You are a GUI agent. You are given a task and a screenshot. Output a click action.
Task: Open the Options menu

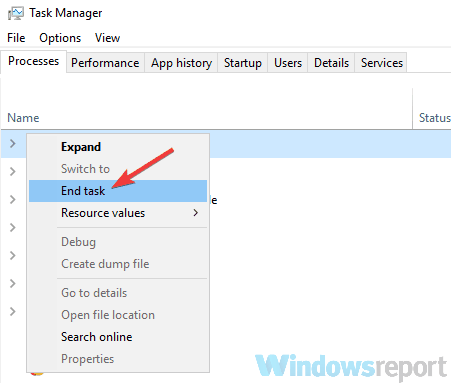click(x=60, y=38)
